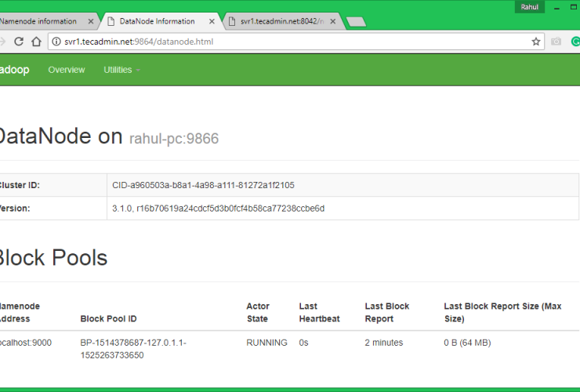The image size is (580, 392).
Task: Click the Block Pool ID value
Action: (x=133, y=349)
